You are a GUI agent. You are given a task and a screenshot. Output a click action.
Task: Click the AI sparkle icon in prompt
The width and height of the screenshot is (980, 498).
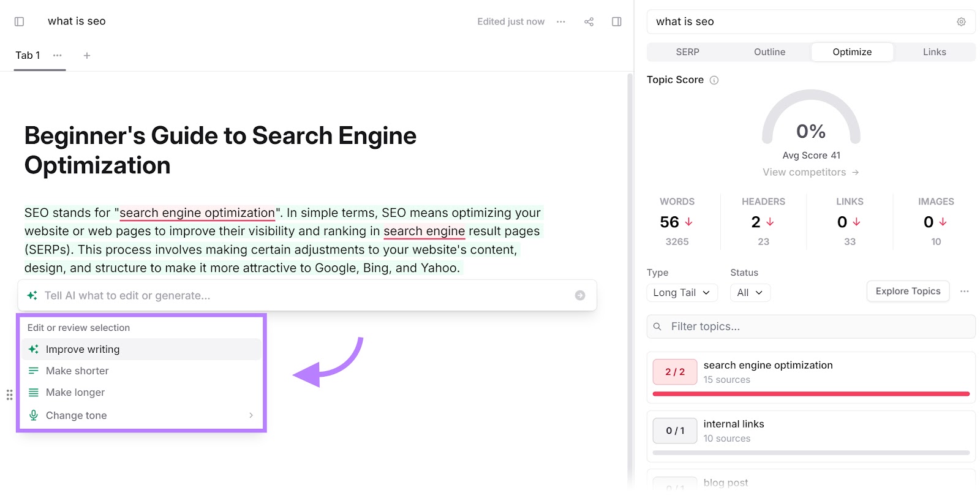pyautogui.click(x=32, y=295)
